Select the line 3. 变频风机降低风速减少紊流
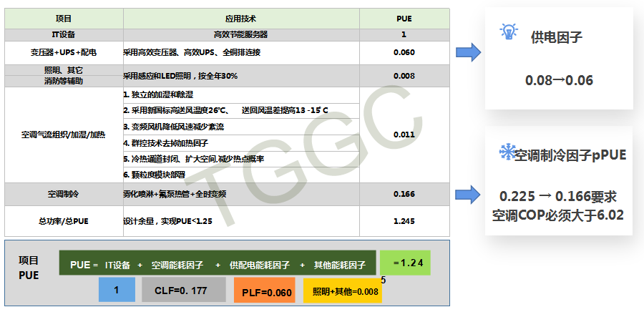Image resolution: width=644 pixels, height=317 pixels. (174, 127)
